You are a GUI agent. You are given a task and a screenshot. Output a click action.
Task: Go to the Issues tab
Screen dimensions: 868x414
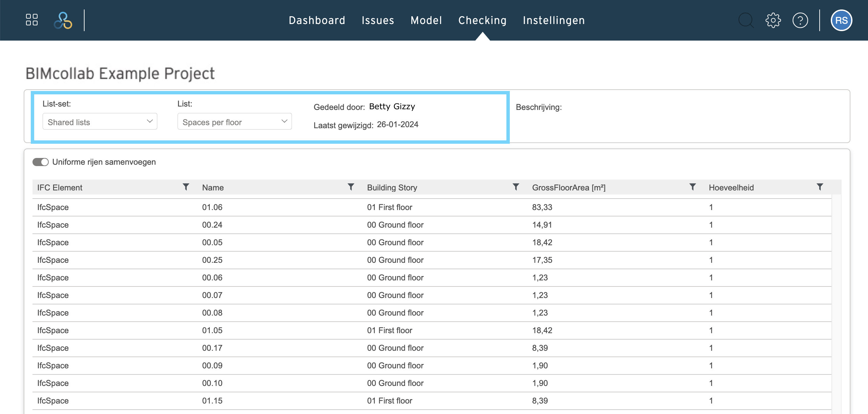click(378, 20)
